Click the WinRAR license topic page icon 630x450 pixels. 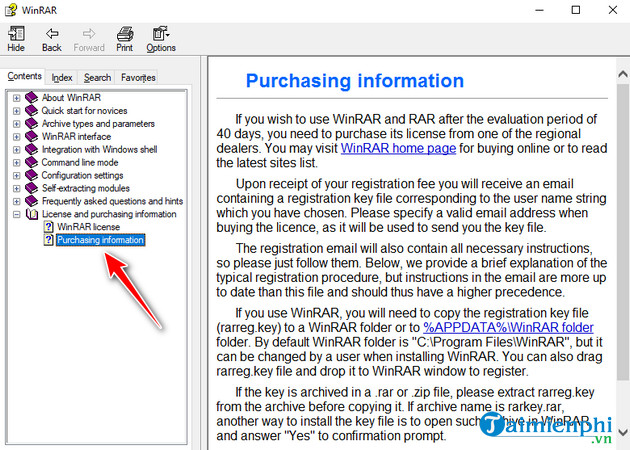49,227
